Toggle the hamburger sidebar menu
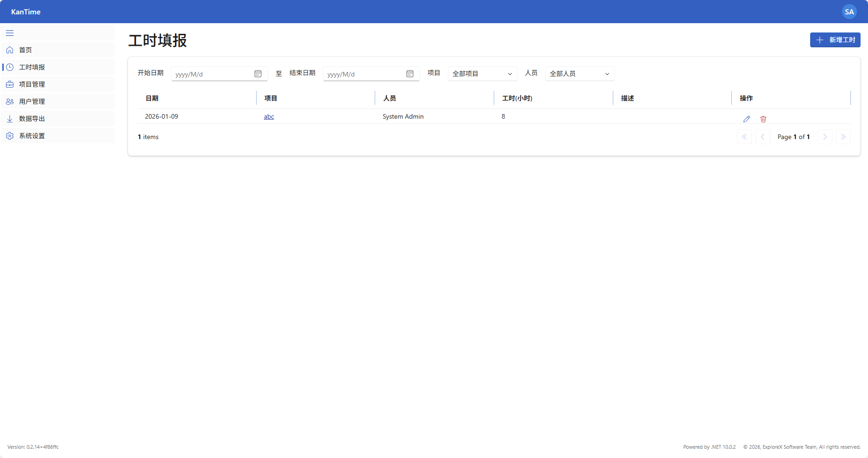868x458 pixels. click(x=10, y=33)
